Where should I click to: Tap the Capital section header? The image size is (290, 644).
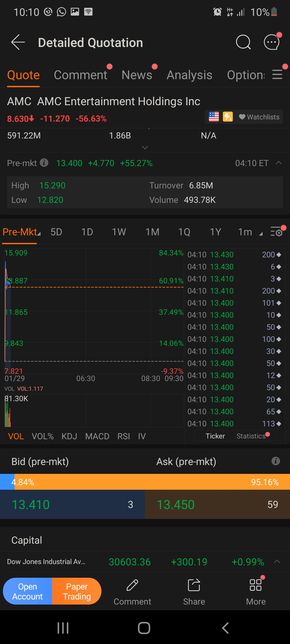(27, 540)
